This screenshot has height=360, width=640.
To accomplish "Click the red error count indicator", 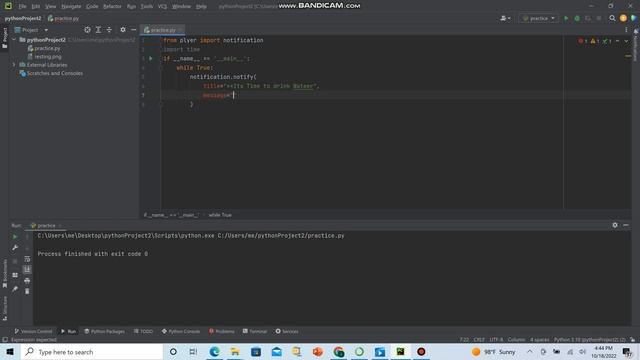I will 583,41.
